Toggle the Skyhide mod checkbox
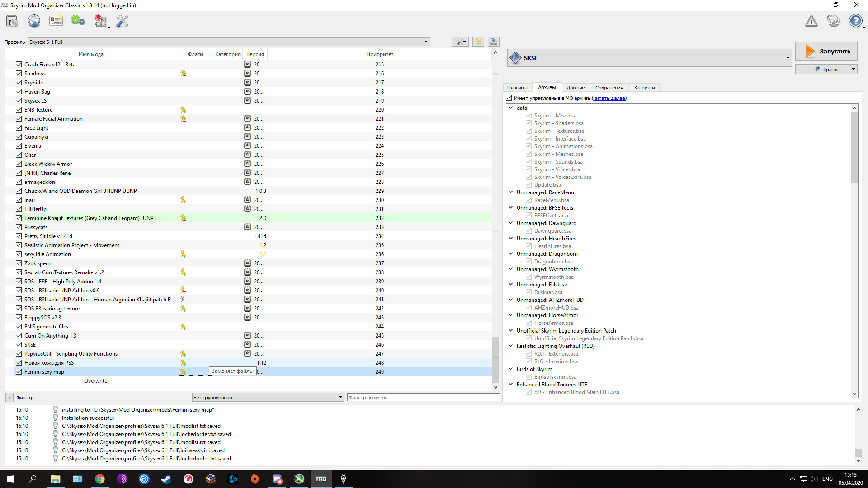The width and height of the screenshot is (868, 488). pos(19,82)
